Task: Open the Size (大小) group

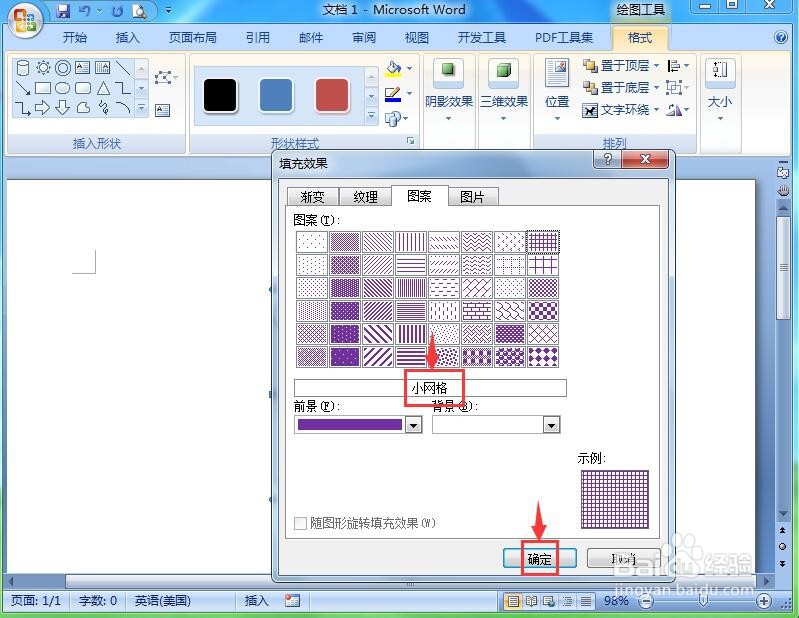Action: click(x=720, y=90)
